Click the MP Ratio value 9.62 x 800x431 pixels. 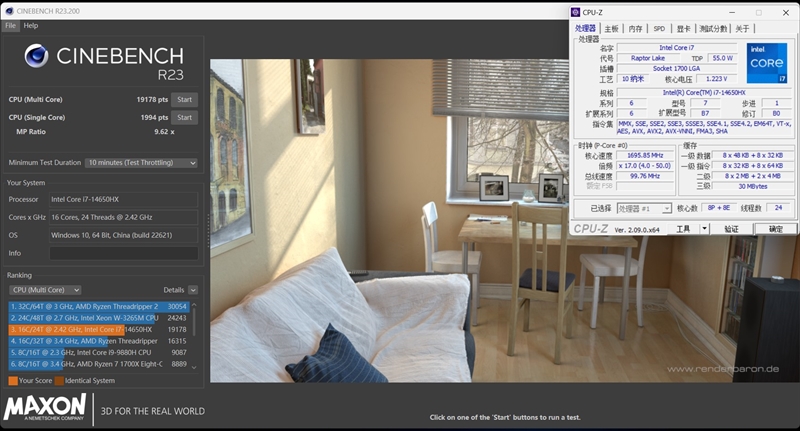[164, 132]
